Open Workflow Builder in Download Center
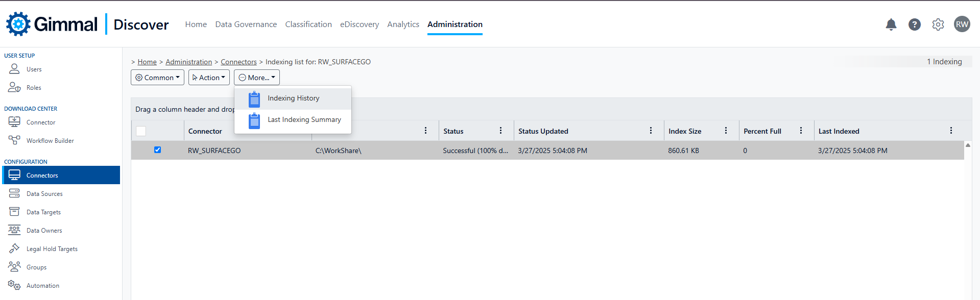The width and height of the screenshot is (980, 300). [50, 141]
